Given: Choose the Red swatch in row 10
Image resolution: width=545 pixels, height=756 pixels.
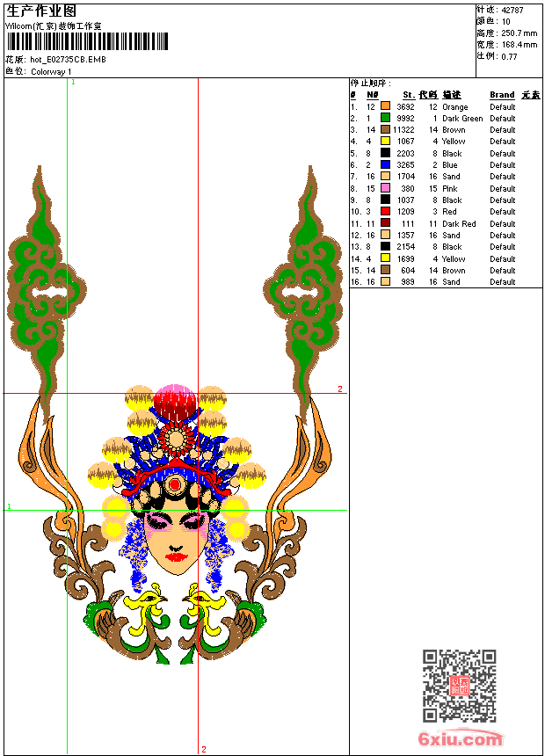Looking at the screenshot, I should 385,211.
